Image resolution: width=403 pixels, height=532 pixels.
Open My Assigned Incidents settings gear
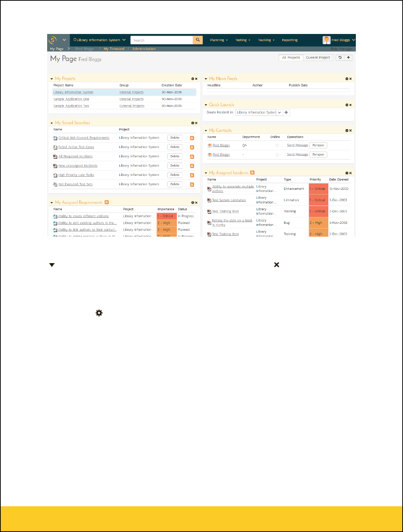pos(347,173)
